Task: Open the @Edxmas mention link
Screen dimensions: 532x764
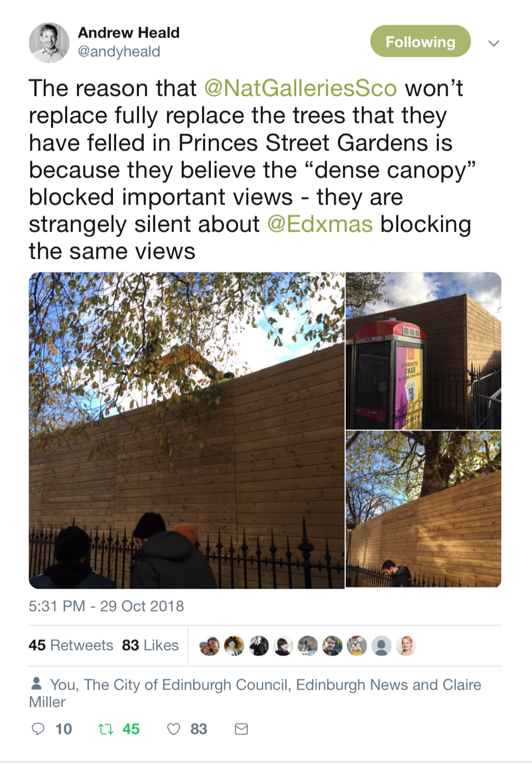Action: click(320, 224)
